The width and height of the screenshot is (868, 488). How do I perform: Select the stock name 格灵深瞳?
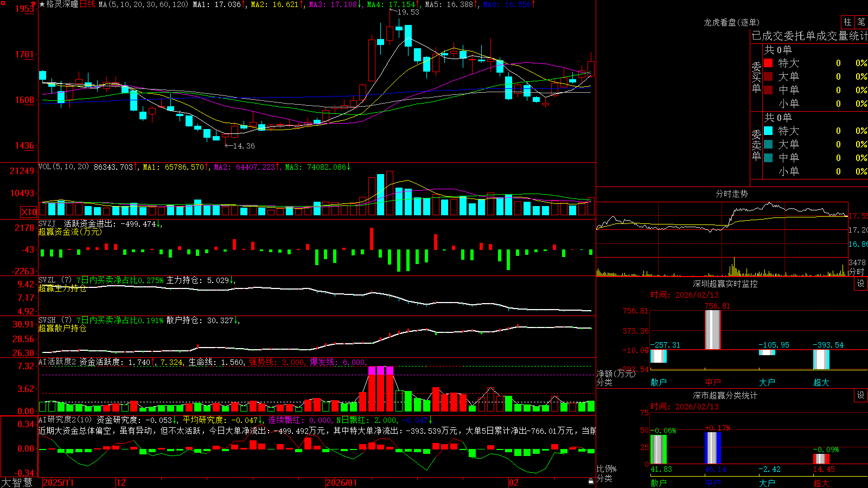coord(62,4)
